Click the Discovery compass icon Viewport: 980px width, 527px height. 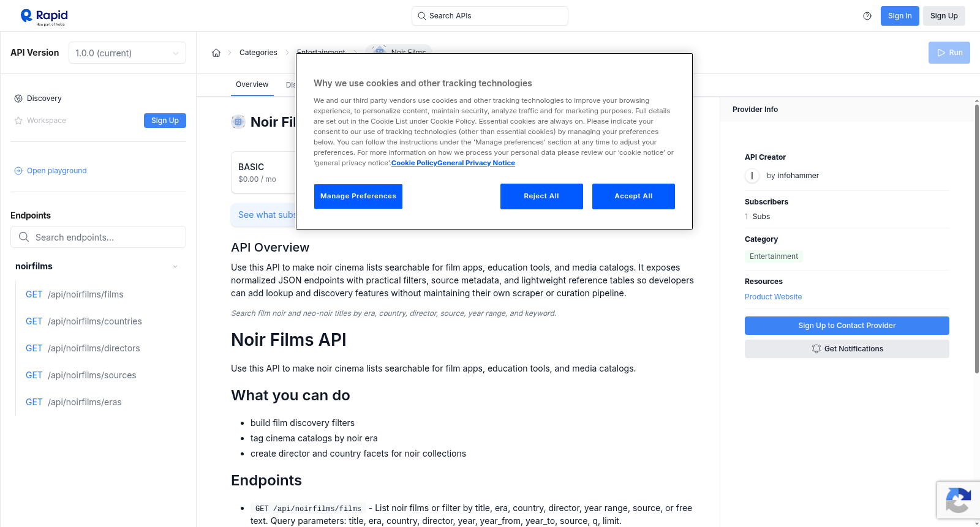pyautogui.click(x=18, y=99)
